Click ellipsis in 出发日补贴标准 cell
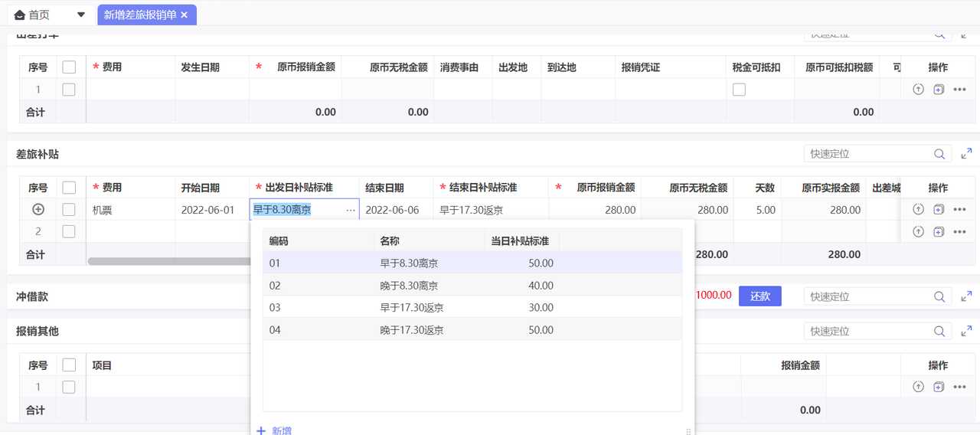The image size is (980, 435). pos(351,210)
